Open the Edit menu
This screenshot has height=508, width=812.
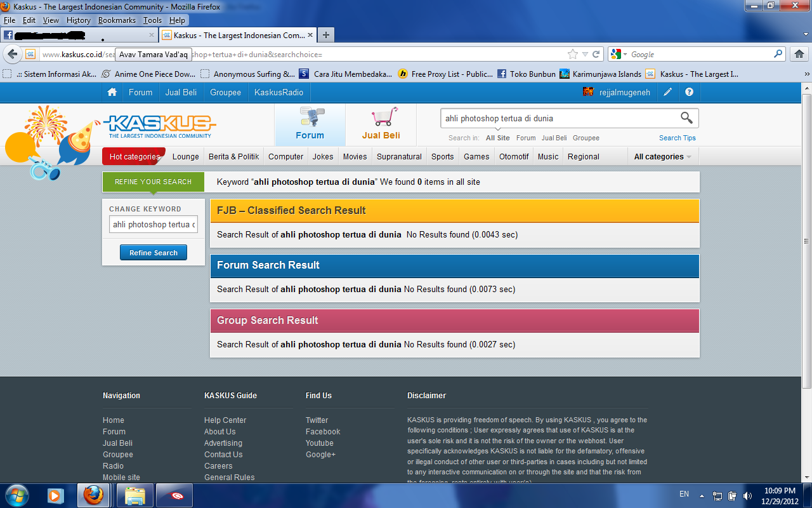29,20
